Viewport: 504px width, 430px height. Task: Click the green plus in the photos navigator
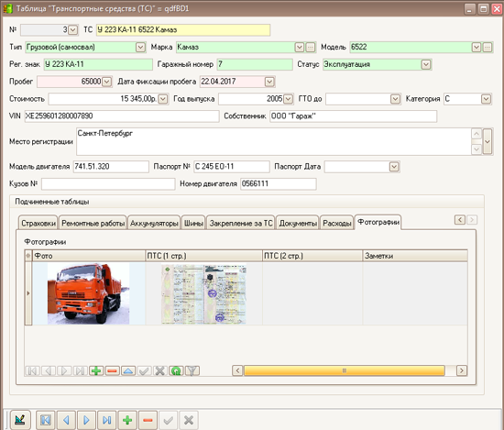coord(96,370)
